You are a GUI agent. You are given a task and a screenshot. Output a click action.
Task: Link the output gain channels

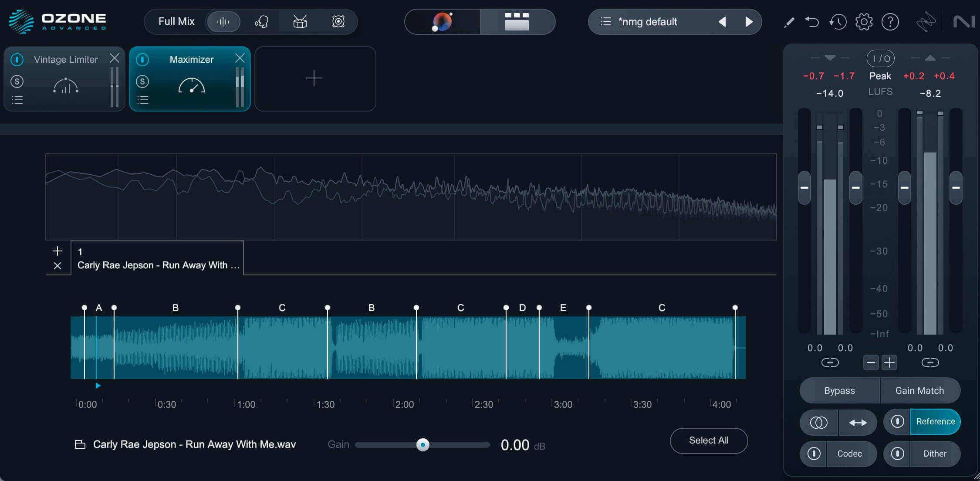[x=930, y=362]
